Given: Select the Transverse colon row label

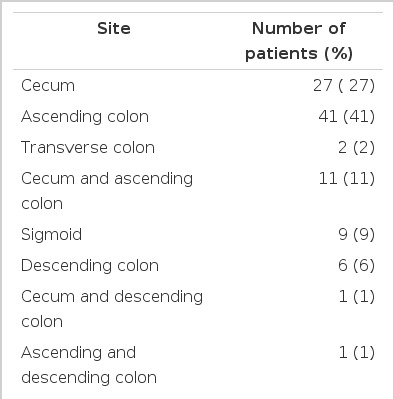Looking at the screenshot, I should tap(88, 148).
